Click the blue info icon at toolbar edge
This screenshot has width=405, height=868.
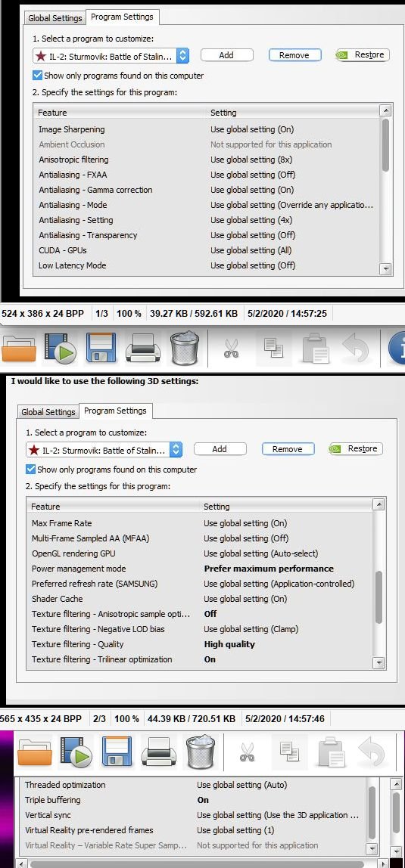point(397,349)
